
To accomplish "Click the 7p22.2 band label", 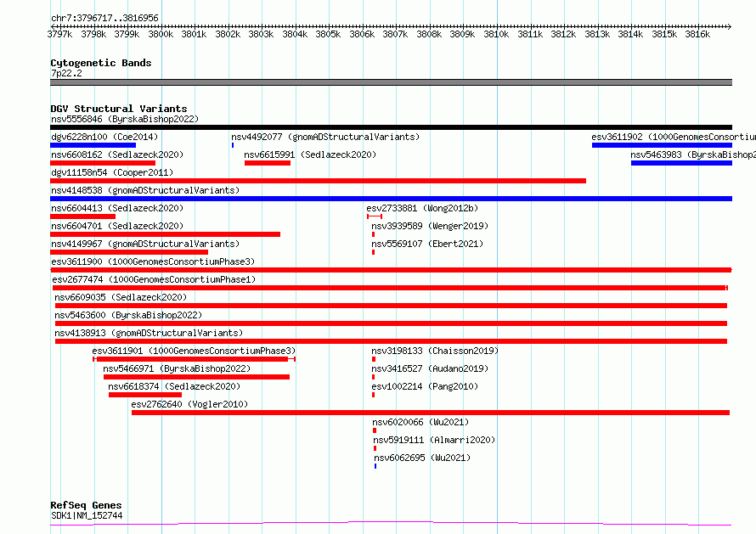I will tap(66, 73).
